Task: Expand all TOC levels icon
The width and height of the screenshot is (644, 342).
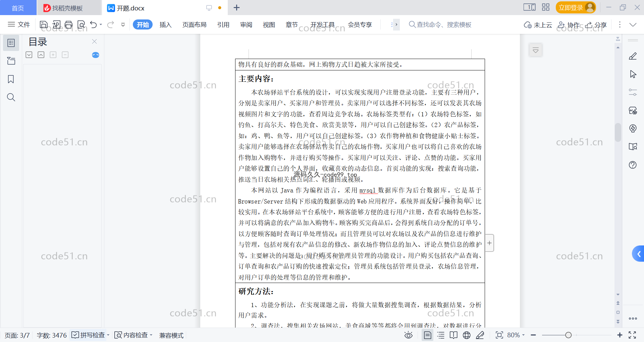Action: (x=29, y=55)
